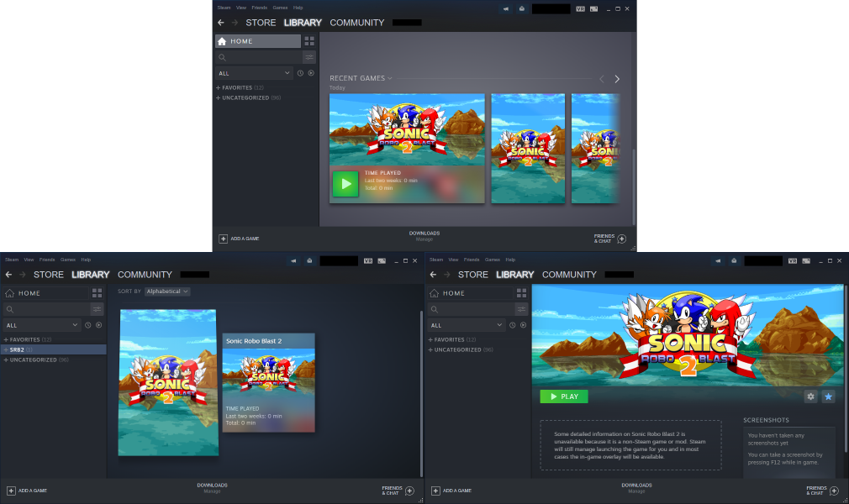Image resolution: width=849 pixels, height=504 pixels.
Task: Show next recent games in top window
Action: pyautogui.click(x=617, y=79)
